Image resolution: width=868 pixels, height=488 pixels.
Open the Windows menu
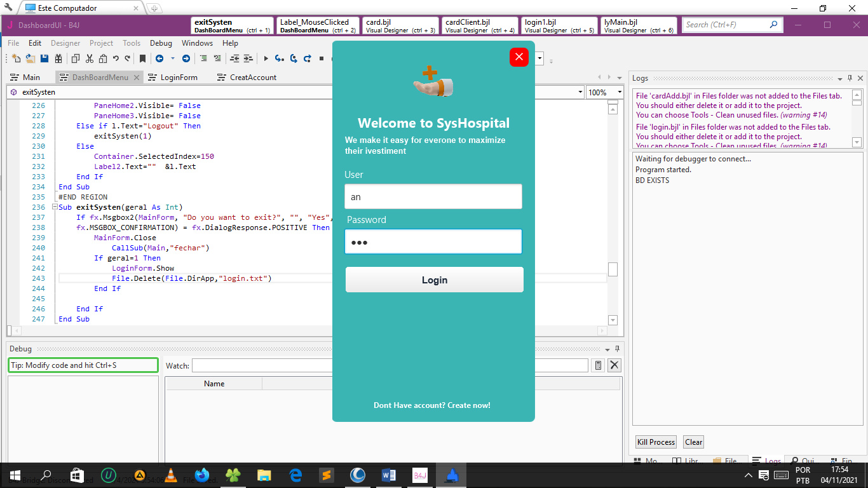[x=197, y=43]
